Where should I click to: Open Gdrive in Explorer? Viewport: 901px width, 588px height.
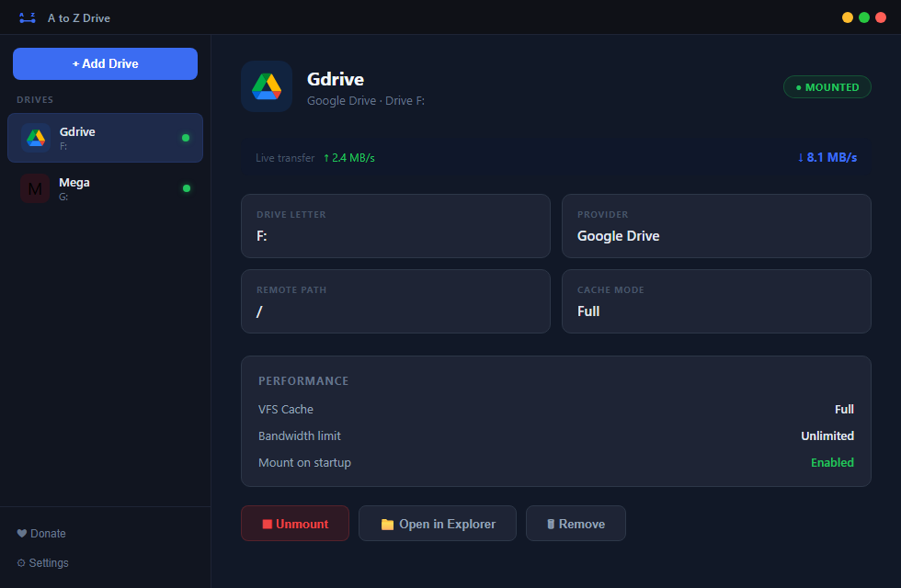coord(438,523)
